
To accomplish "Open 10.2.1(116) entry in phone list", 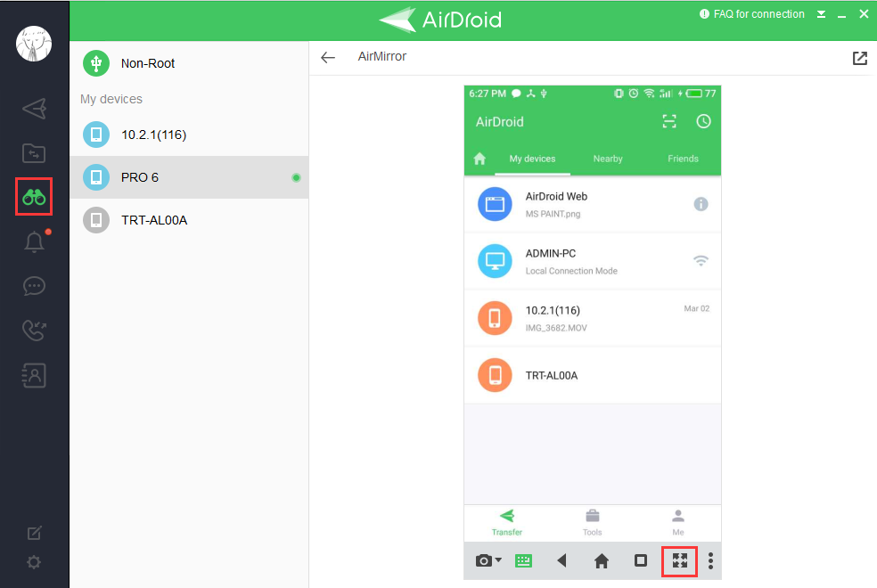I will coord(593,319).
